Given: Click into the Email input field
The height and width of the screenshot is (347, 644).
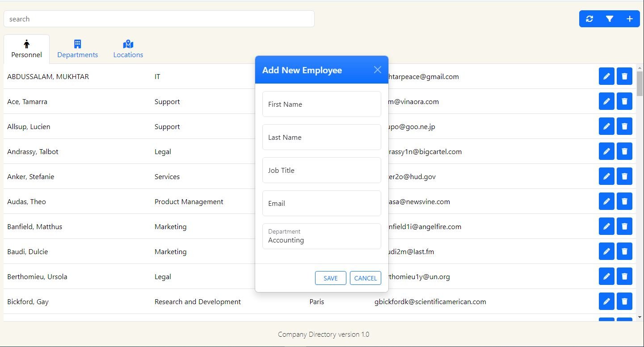Looking at the screenshot, I should (x=321, y=204).
